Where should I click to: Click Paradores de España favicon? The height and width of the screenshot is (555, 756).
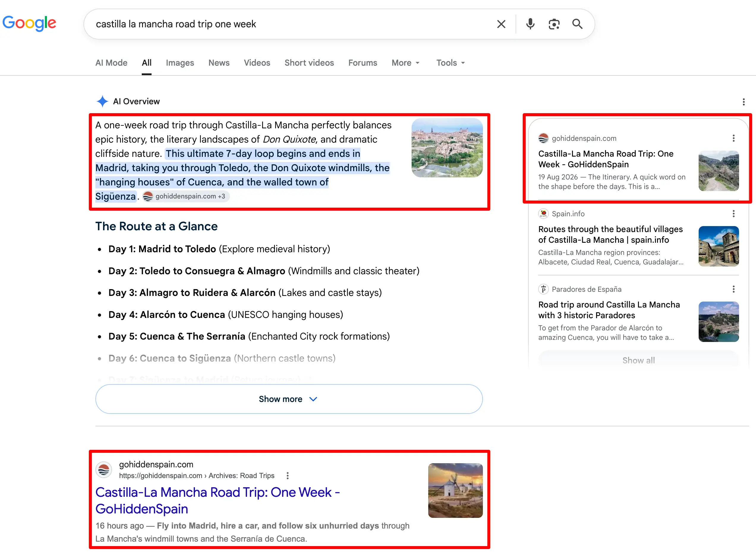coord(543,289)
